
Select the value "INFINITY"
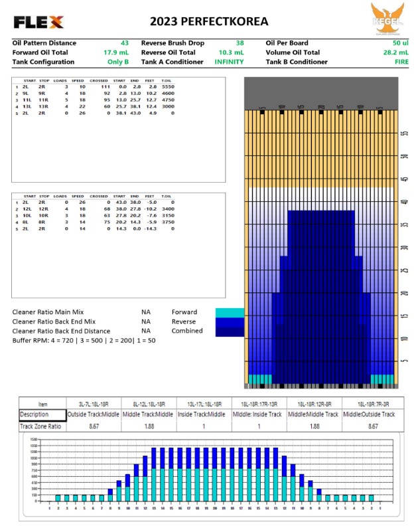tap(229, 62)
